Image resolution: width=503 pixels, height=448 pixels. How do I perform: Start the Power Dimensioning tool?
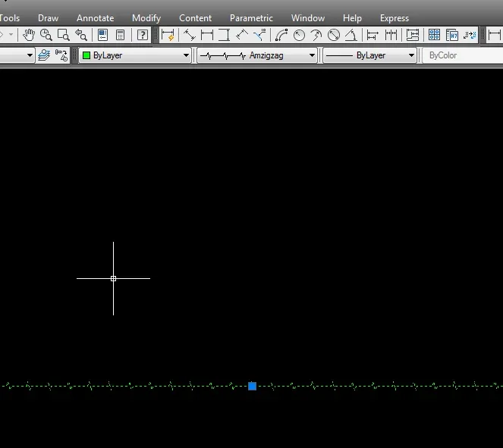168,35
